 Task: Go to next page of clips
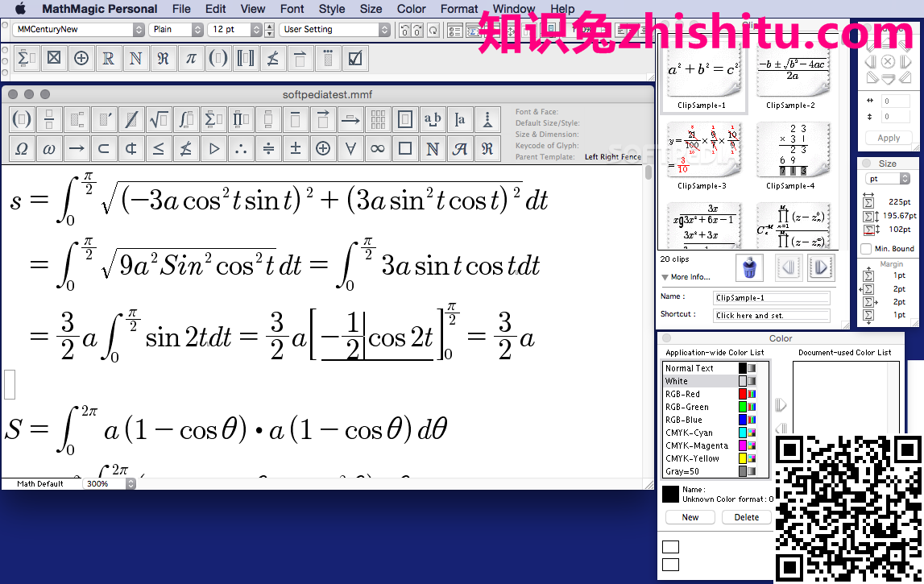(820, 268)
